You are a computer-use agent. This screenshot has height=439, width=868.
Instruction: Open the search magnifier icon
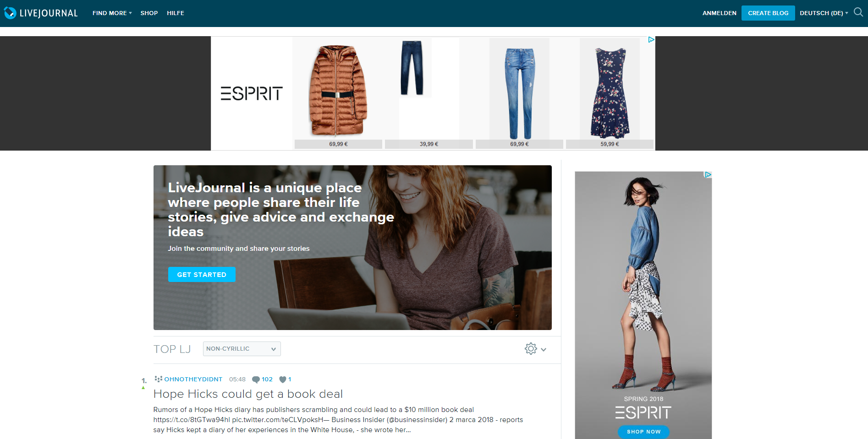858,12
